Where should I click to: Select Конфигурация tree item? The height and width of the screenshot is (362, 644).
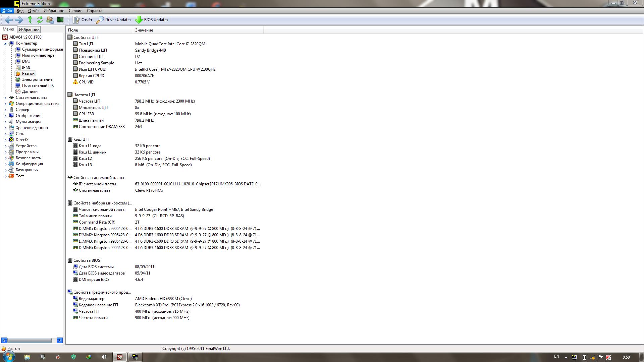click(29, 164)
